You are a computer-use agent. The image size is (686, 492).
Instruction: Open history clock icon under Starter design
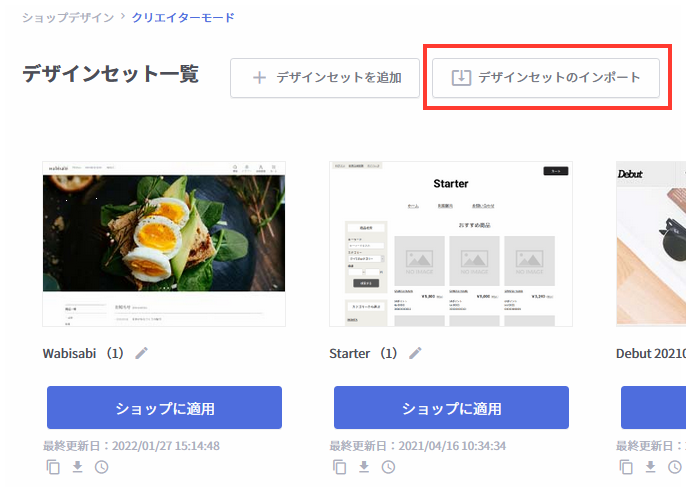click(388, 467)
